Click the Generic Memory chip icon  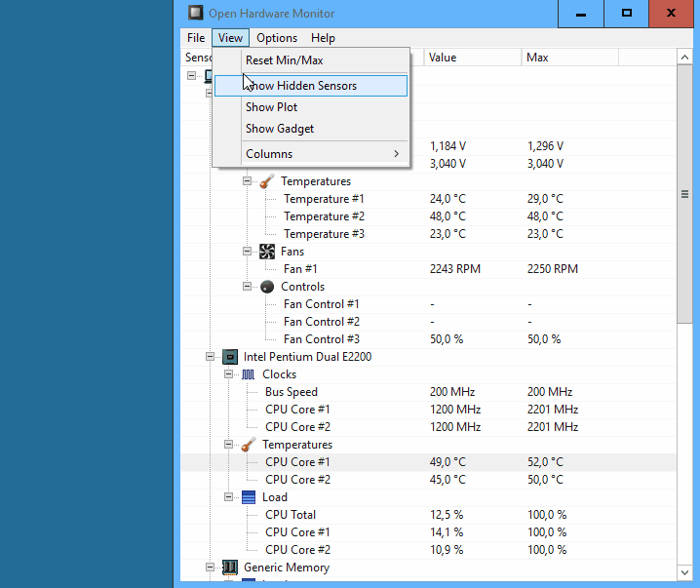click(230, 568)
